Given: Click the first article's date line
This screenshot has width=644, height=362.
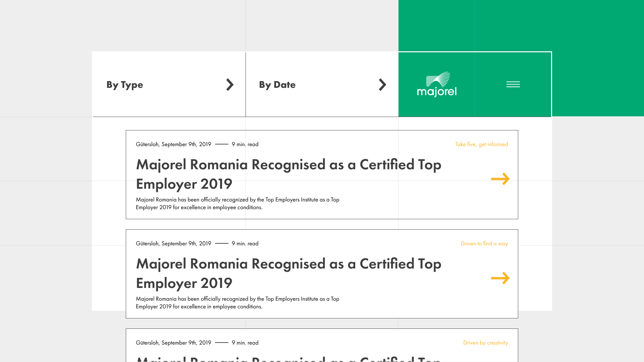Looking at the screenshot, I should pos(173,144).
